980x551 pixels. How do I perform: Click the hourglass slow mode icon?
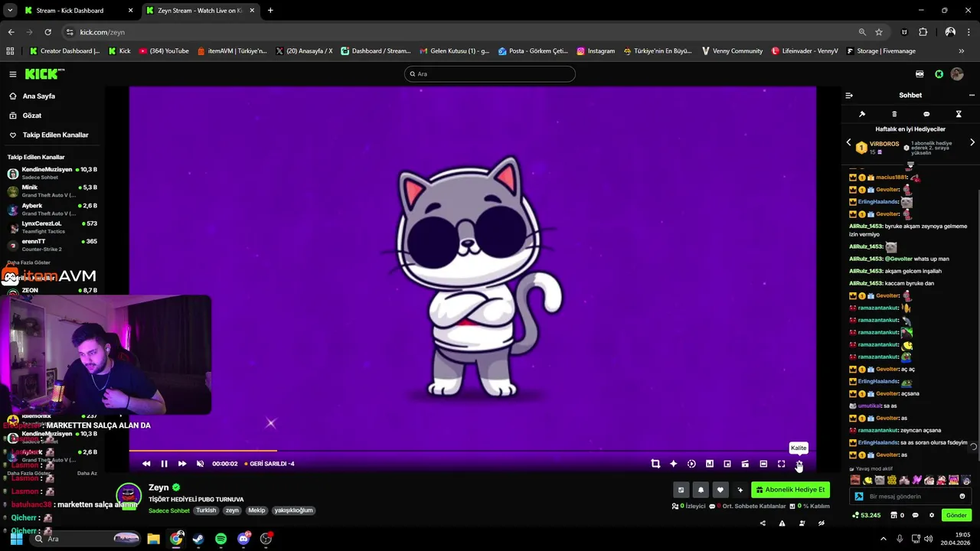(x=959, y=114)
